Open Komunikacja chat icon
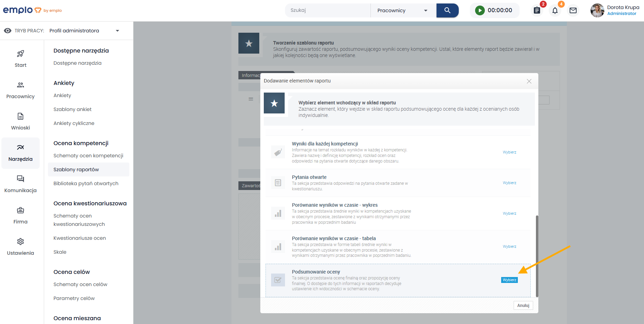 (21, 179)
